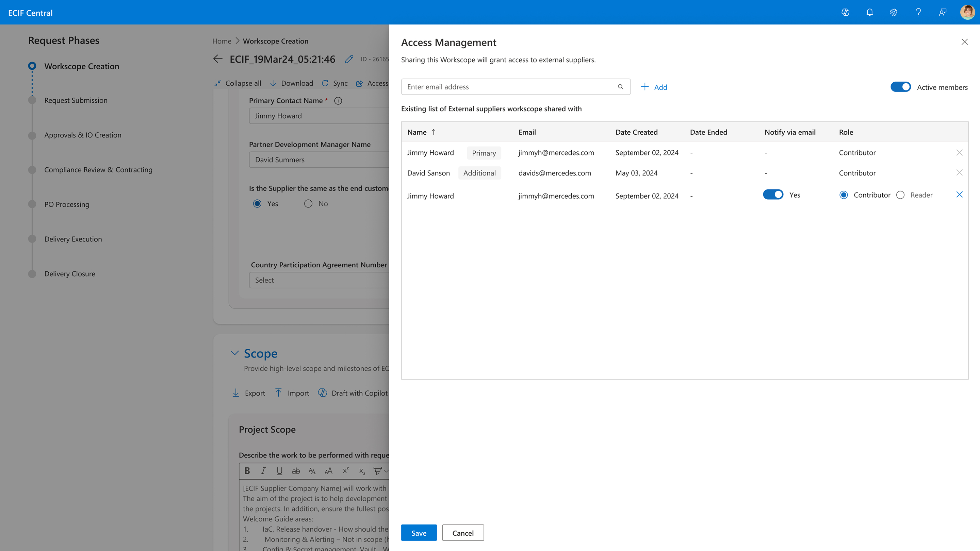
Task: Apply bold formatting in Project Scope editor
Action: [247, 471]
